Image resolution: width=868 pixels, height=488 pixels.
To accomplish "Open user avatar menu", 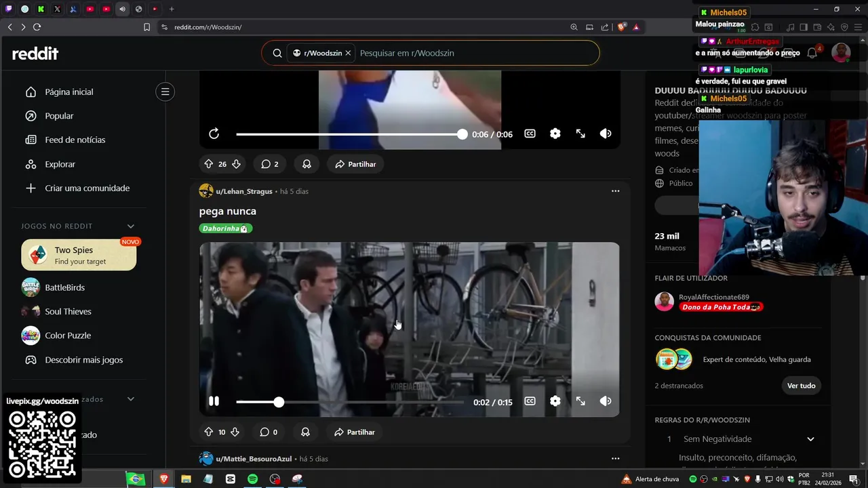I will pos(841,53).
